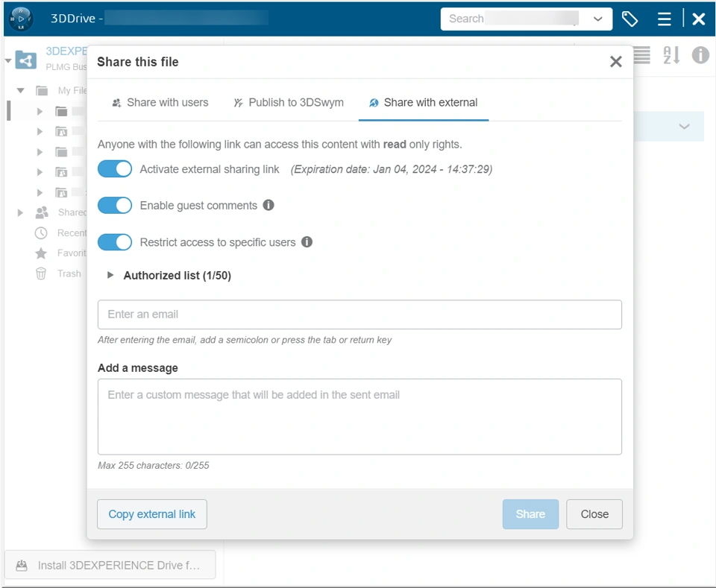716x588 pixels.
Task: Open the tags icon in top bar
Action: [630, 19]
